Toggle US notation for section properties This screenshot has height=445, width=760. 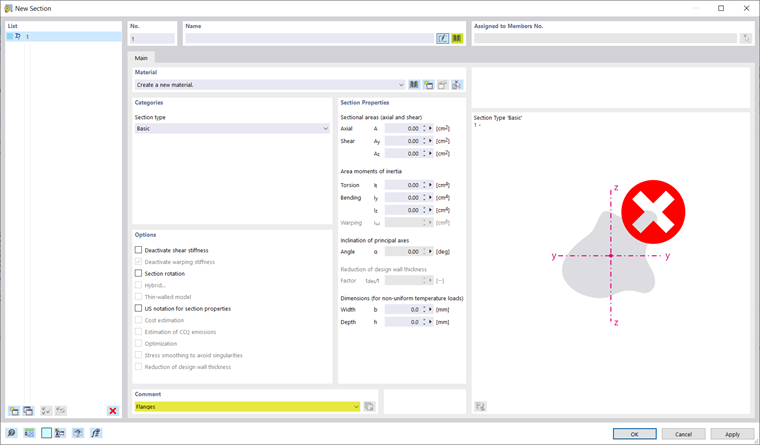(138, 308)
